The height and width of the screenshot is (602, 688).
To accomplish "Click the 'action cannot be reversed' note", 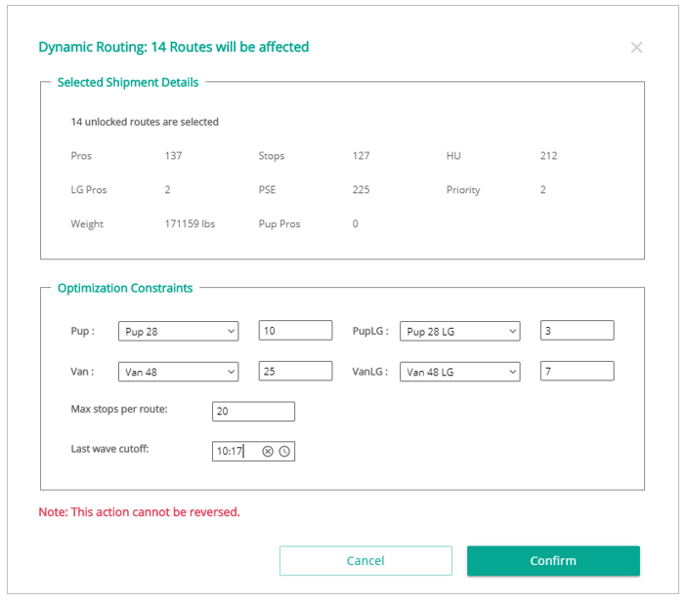I will (139, 512).
